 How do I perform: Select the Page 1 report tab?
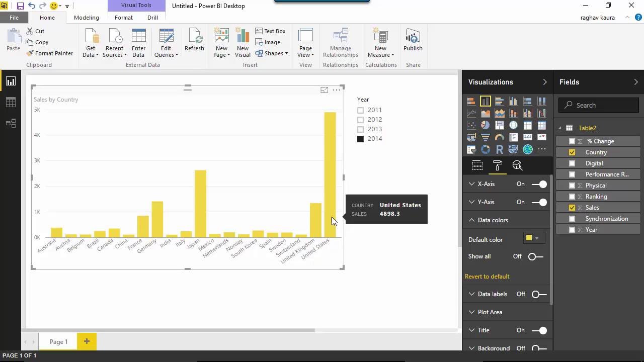[x=58, y=342]
